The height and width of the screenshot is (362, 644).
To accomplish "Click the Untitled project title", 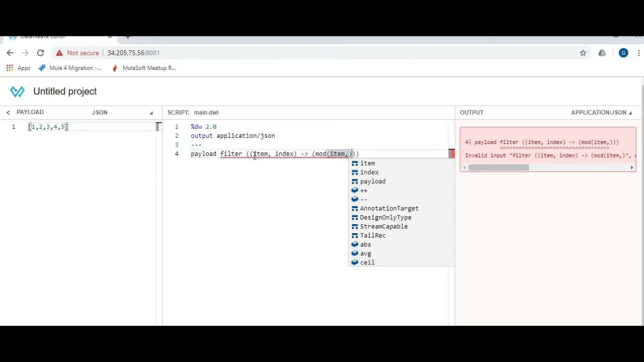I will [65, 92].
